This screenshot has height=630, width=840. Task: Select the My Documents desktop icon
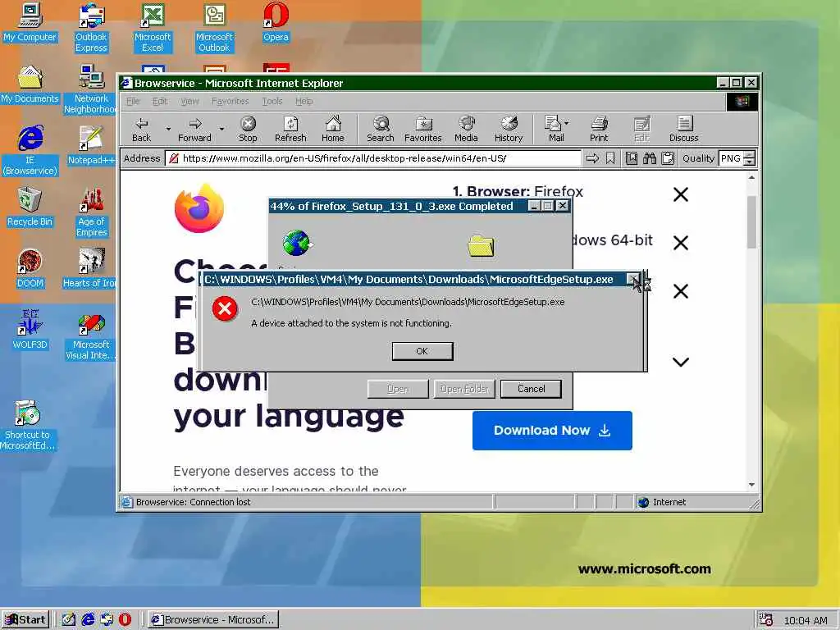click(x=30, y=84)
